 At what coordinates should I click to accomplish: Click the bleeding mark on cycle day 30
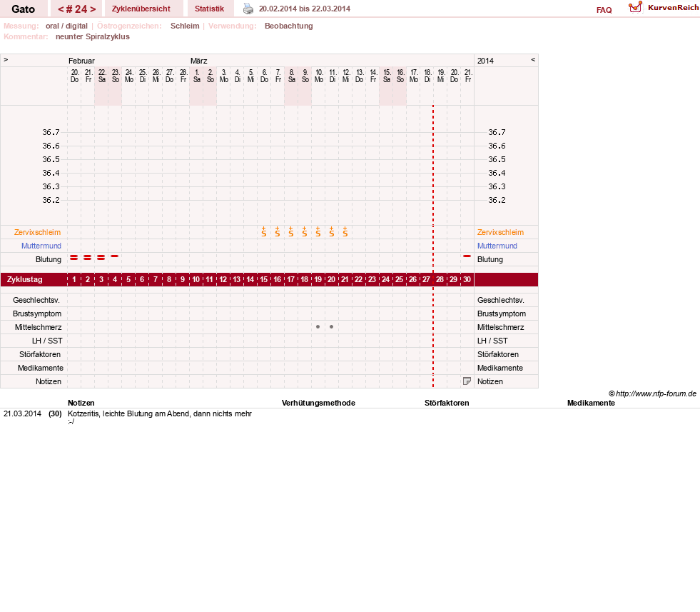(x=467, y=256)
